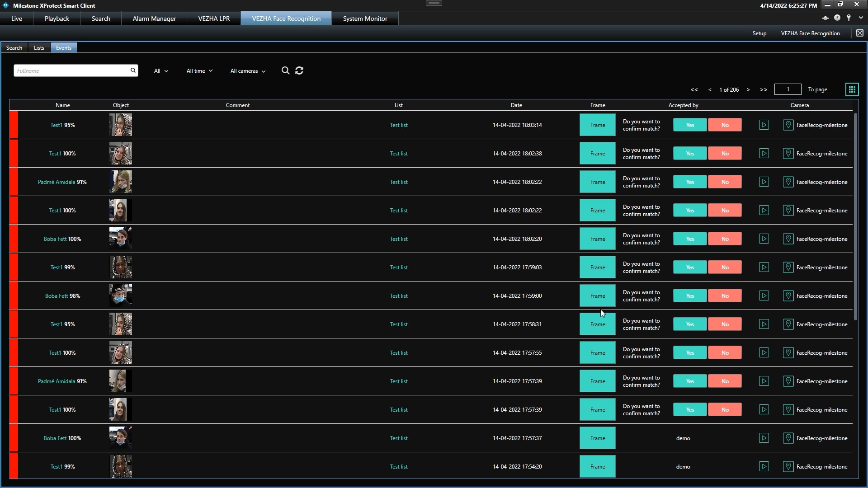Viewport: 868px width, 488px height.
Task: Open the help icon in top bar
Action: point(837,18)
